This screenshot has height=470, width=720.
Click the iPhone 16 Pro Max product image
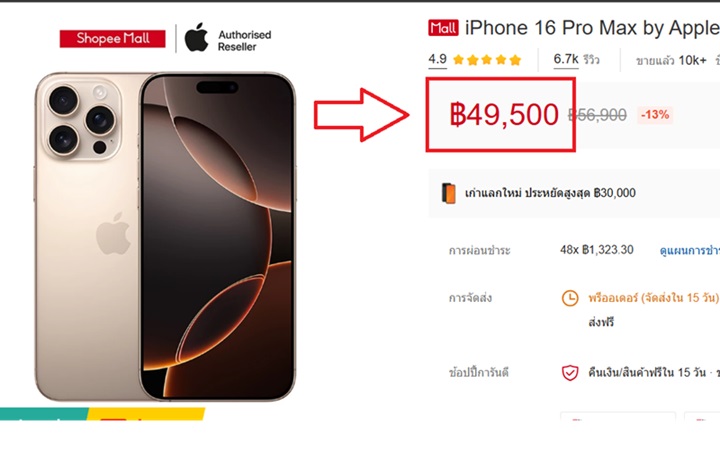(x=165, y=236)
